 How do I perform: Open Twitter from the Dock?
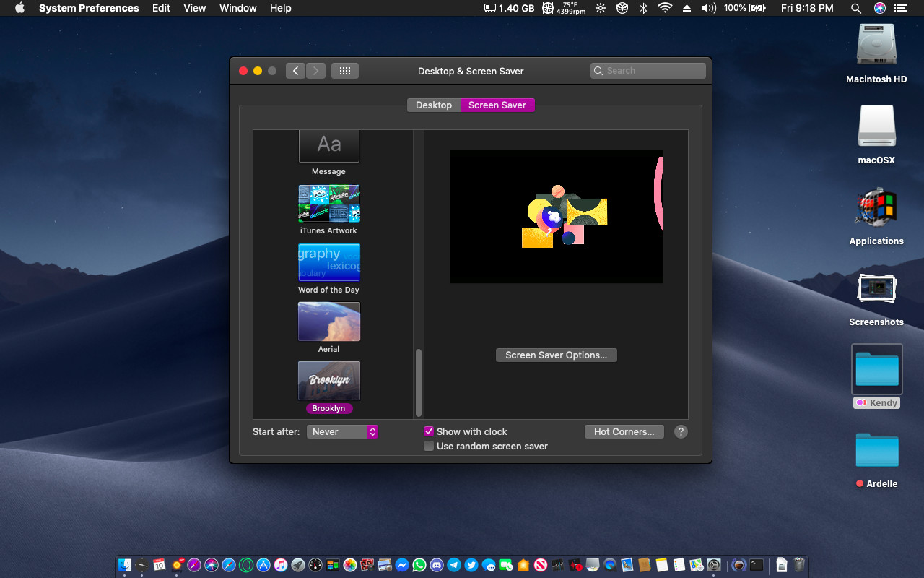471,565
